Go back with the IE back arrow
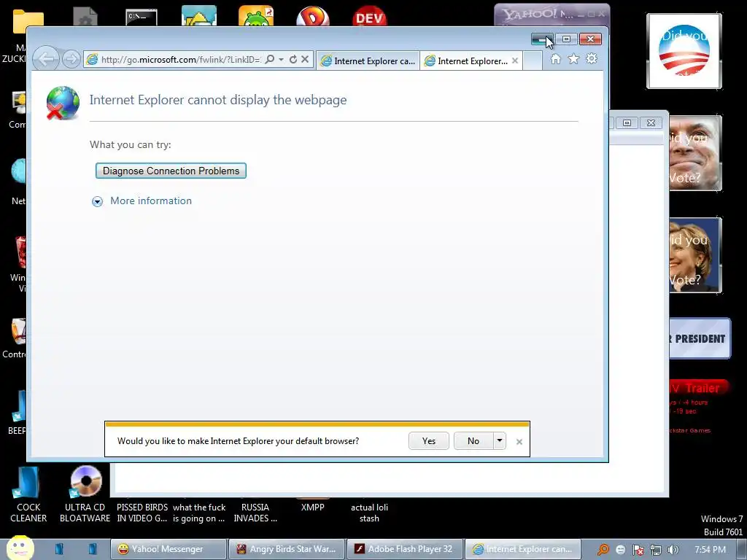 click(46, 59)
